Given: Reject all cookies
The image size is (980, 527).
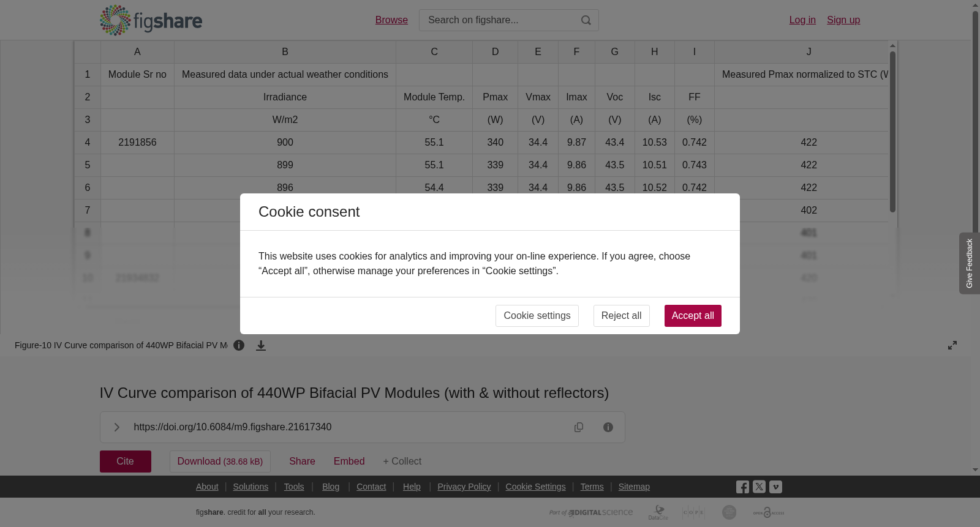Looking at the screenshot, I should tap(621, 316).
